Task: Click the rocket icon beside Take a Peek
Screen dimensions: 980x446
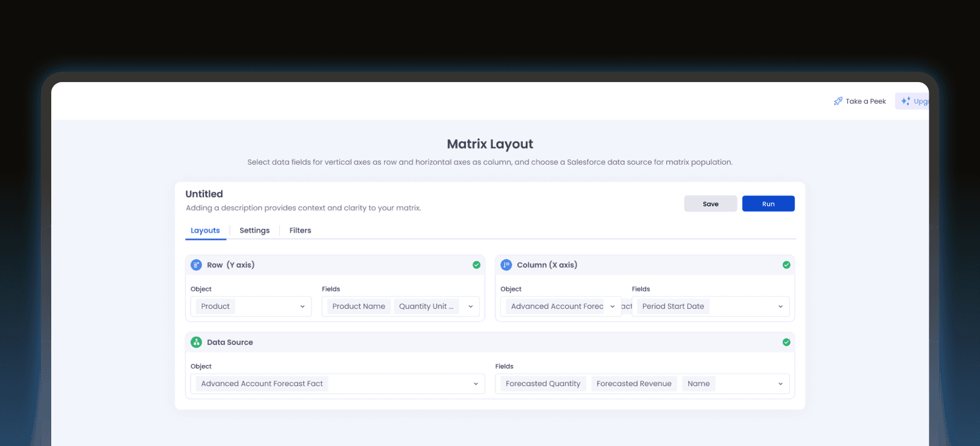Action: tap(838, 101)
